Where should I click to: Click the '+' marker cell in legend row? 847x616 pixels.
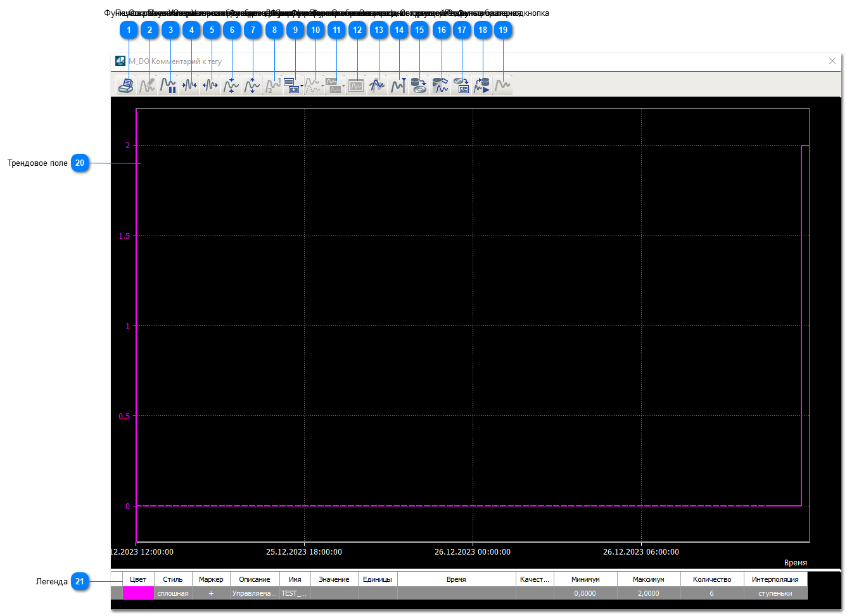pyautogui.click(x=211, y=593)
